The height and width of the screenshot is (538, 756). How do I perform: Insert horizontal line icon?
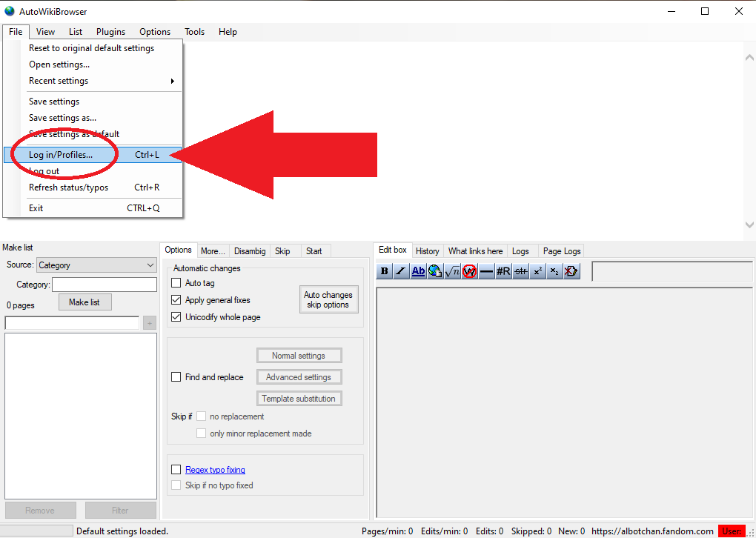coord(486,271)
